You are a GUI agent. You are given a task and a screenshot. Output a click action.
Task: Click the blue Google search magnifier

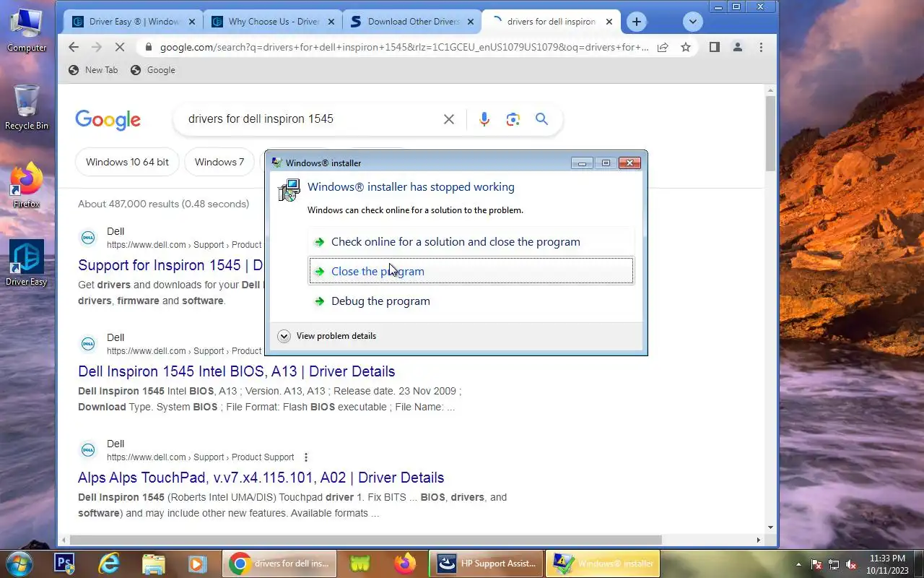(x=541, y=119)
